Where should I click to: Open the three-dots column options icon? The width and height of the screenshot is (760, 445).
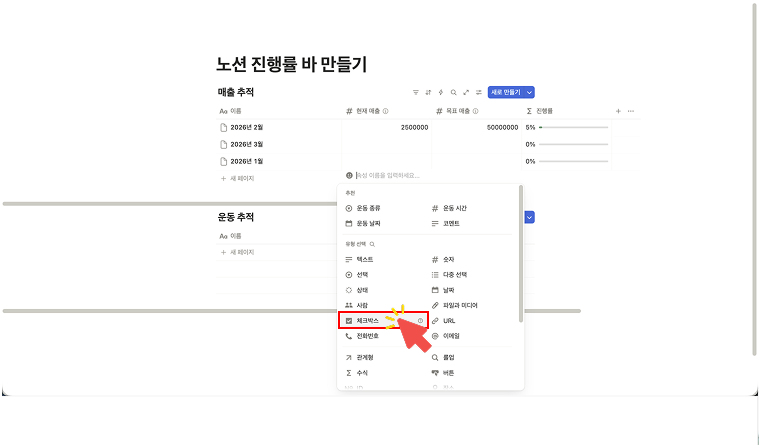pos(631,111)
